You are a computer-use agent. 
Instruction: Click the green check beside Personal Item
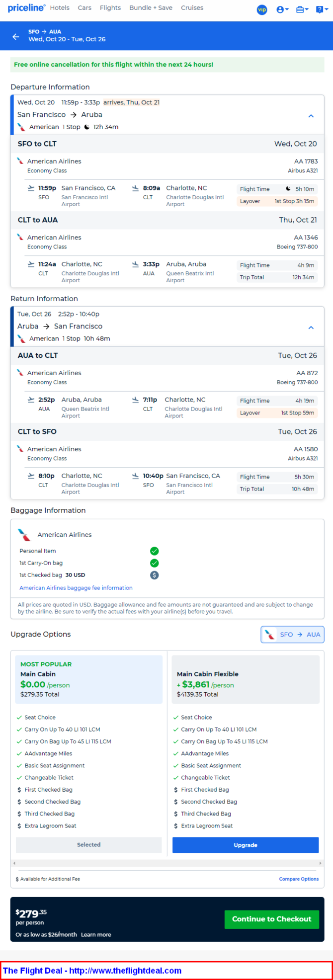pyautogui.click(x=155, y=551)
